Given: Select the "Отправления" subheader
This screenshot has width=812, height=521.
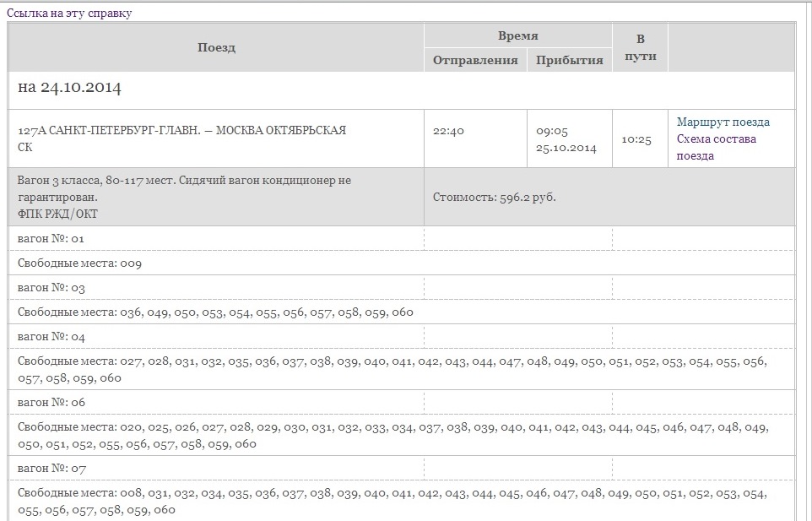Looking at the screenshot, I should [x=475, y=60].
